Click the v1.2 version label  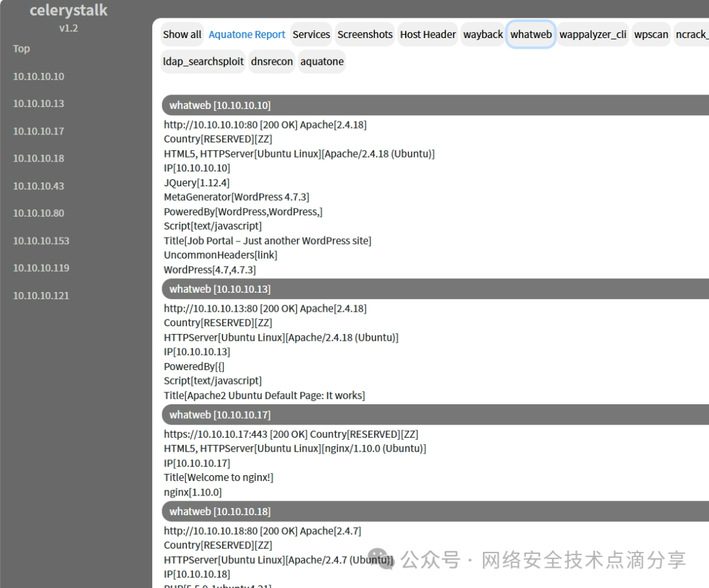(68, 28)
